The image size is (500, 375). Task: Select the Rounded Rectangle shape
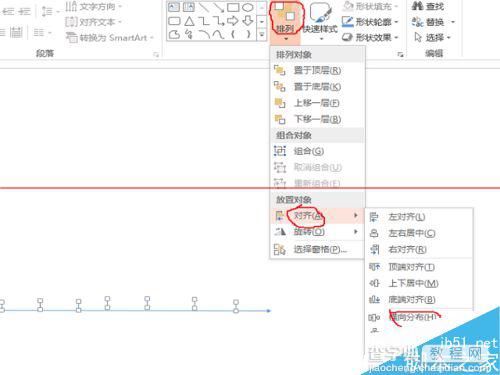(x=174, y=21)
